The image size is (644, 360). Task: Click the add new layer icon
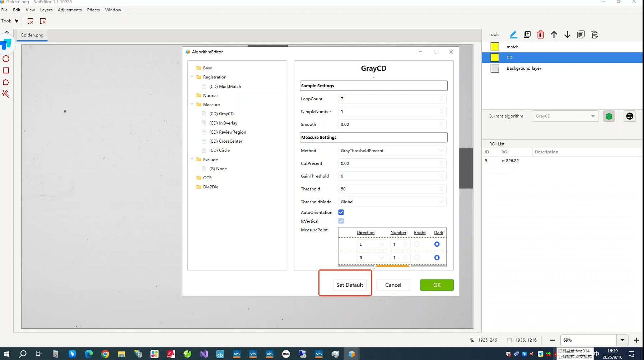point(527,34)
